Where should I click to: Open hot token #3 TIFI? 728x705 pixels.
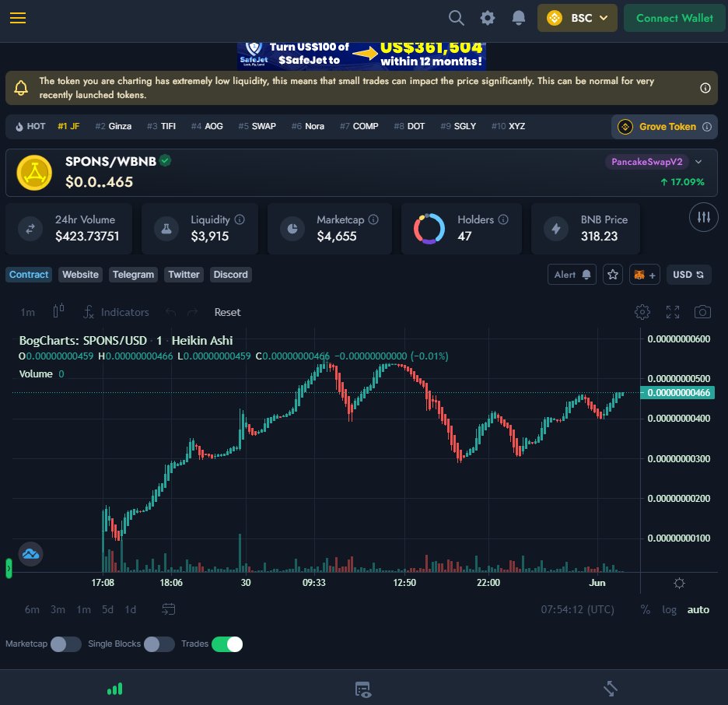[161, 126]
